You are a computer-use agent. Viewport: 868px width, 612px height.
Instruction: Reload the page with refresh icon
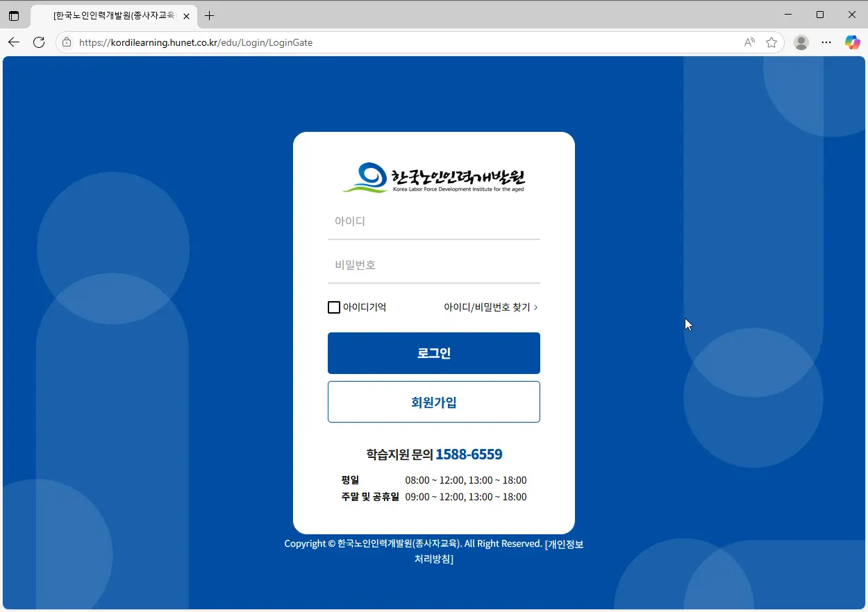pos(39,42)
